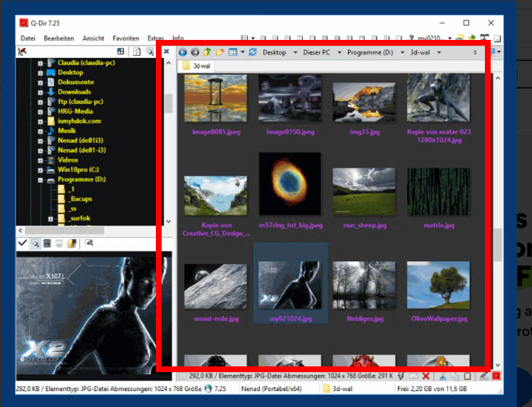Click the favorites folder icon in address bar

point(220,52)
